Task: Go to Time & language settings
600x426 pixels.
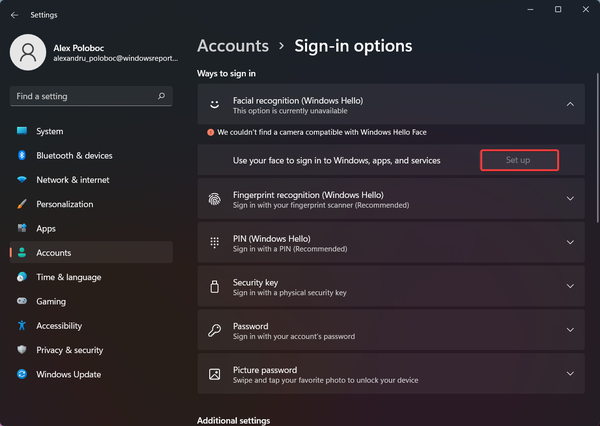Action: pyautogui.click(x=68, y=277)
